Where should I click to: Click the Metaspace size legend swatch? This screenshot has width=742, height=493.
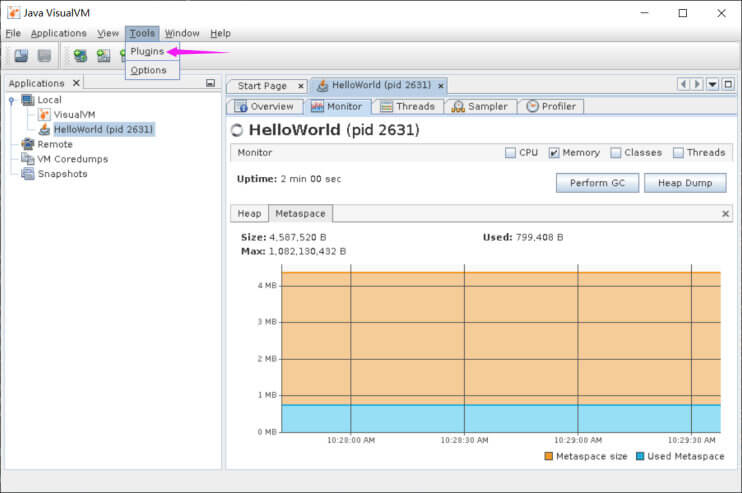coord(548,457)
